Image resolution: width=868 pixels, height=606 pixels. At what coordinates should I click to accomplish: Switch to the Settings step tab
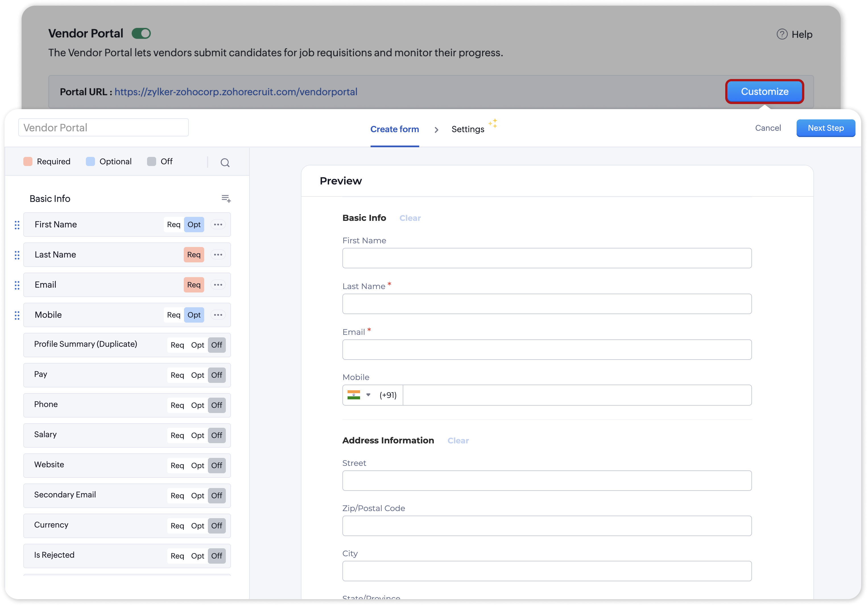point(468,129)
